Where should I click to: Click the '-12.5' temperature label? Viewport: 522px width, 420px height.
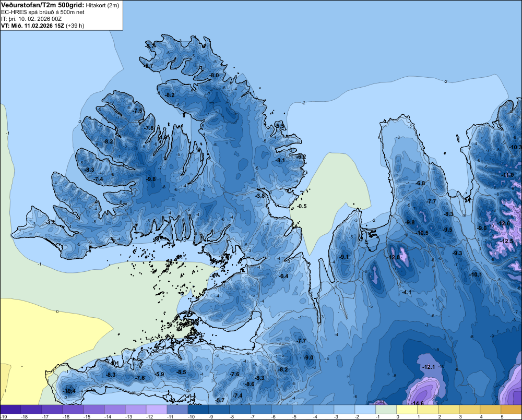coord(507,241)
